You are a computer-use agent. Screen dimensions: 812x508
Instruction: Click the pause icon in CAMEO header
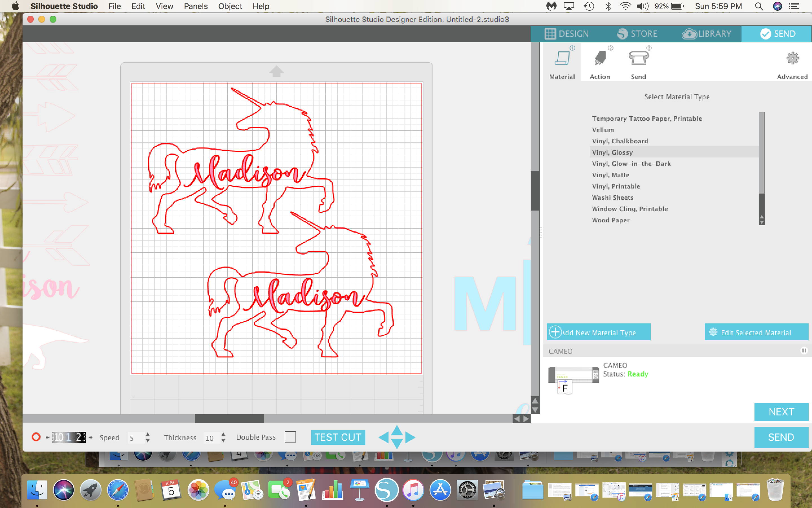click(x=804, y=351)
